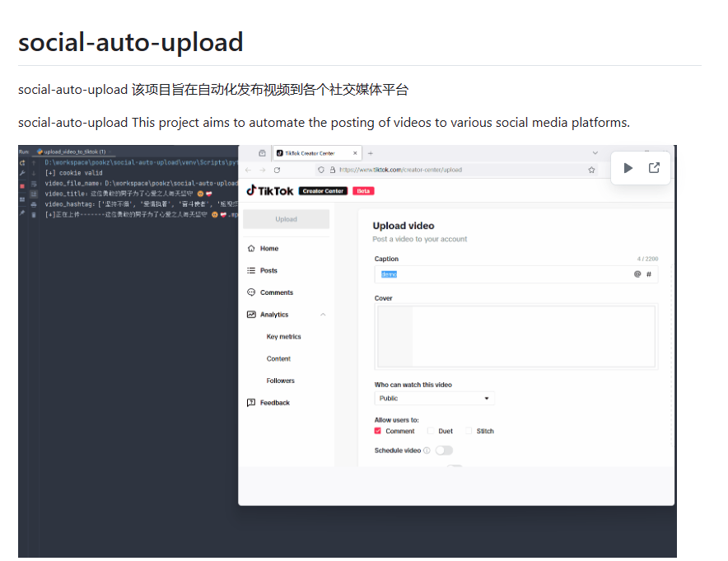Clear console with trash icon

pos(34,214)
